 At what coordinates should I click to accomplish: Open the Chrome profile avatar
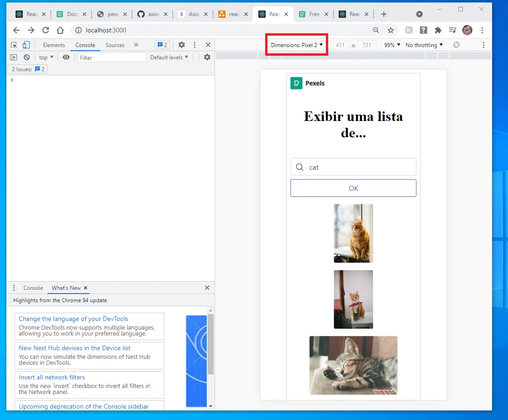coord(467,30)
